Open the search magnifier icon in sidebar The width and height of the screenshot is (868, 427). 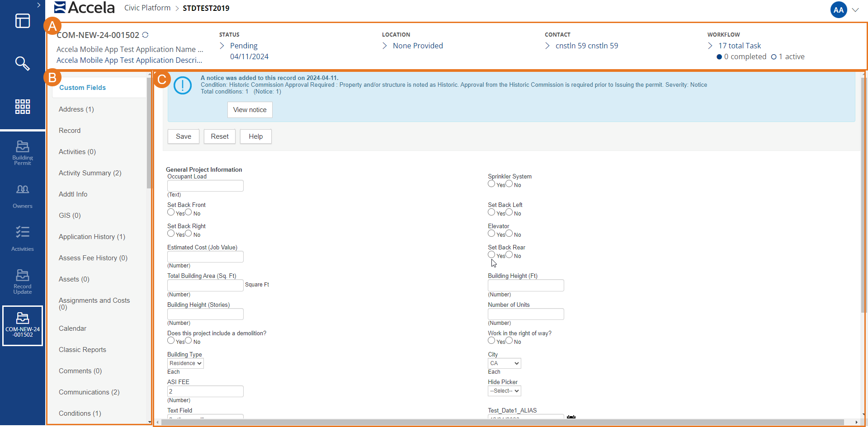point(22,63)
